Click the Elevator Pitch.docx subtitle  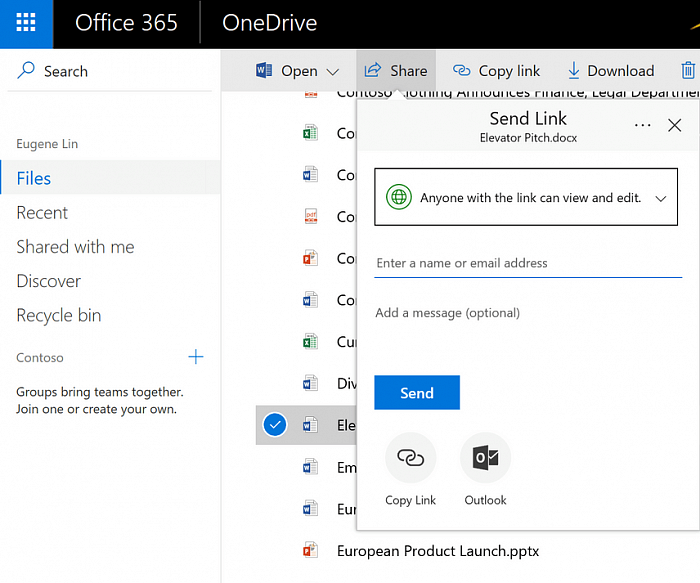(528, 138)
